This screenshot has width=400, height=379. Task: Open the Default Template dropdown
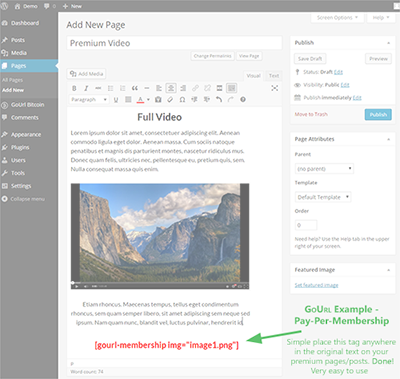click(x=323, y=197)
